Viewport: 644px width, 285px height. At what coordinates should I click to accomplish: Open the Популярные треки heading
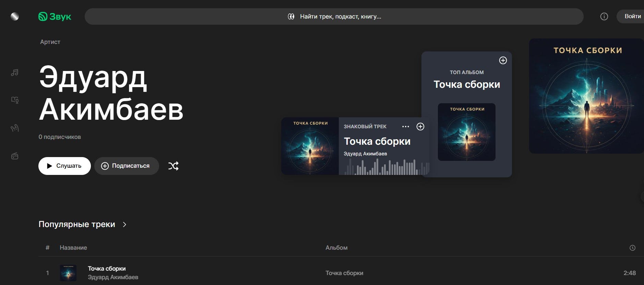coord(77,224)
